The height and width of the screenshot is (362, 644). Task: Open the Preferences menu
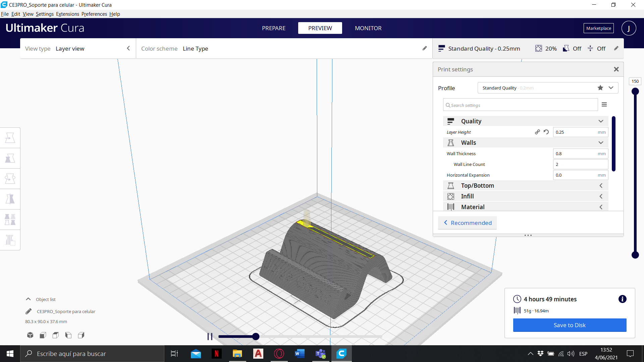94,14
